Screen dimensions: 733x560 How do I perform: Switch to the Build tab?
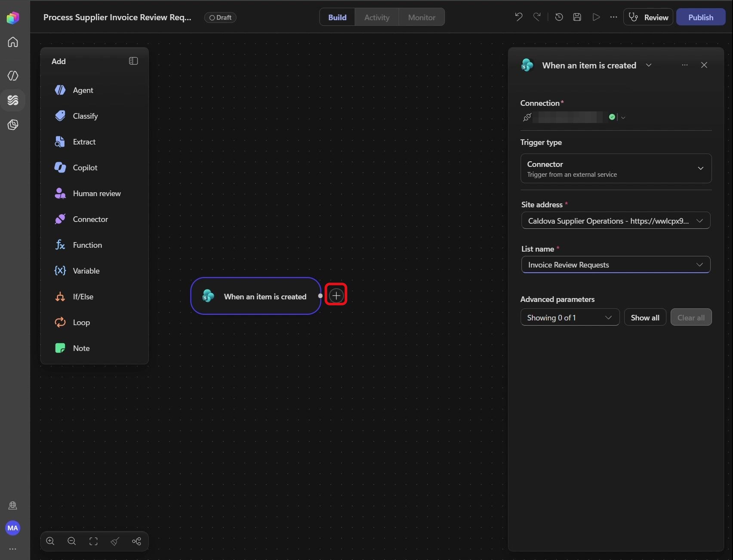337,17
